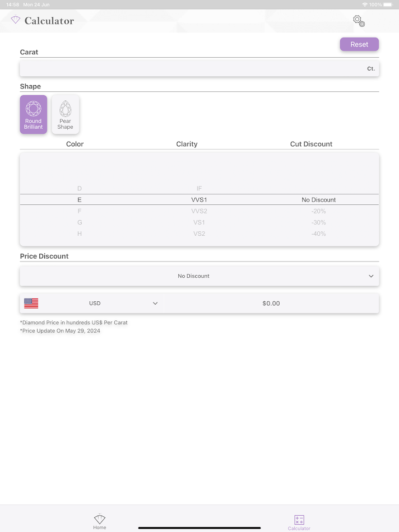Tap the Calculator icon in tab bar
The width and height of the screenshot is (399, 532).
click(299, 518)
